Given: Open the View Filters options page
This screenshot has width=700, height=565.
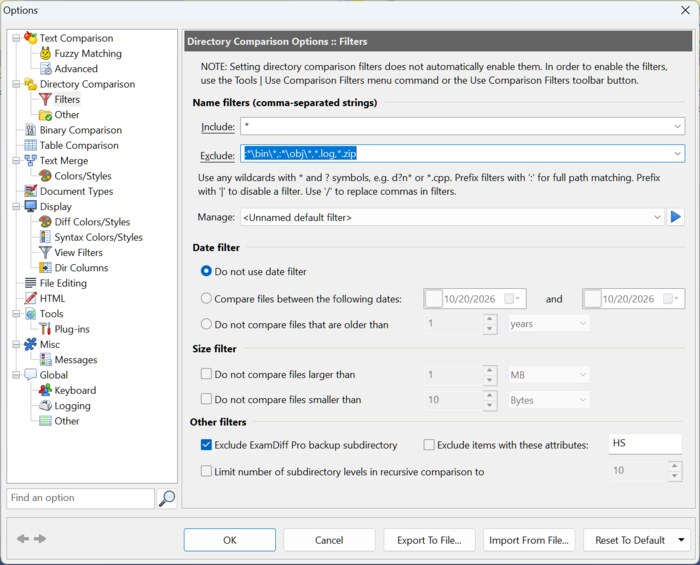Looking at the screenshot, I should pos(79,253).
